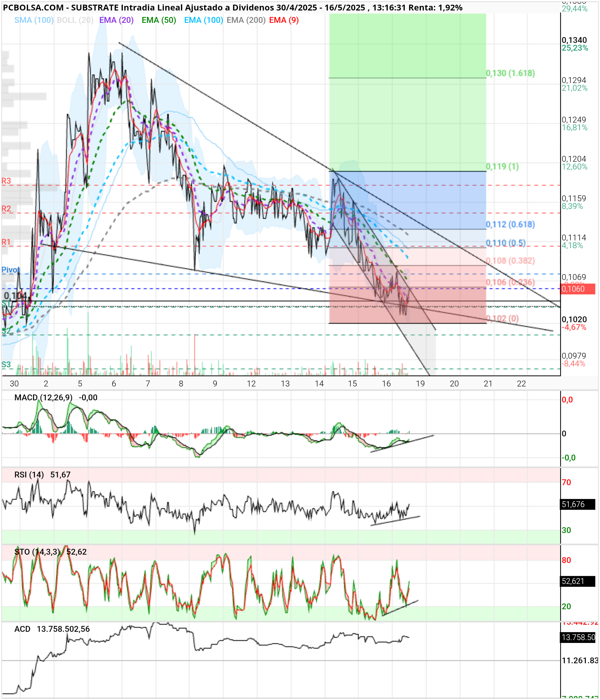This screenshot has width=600, height=700.
Task: Click date 7 on the time axis
Action: coord(148,383)
